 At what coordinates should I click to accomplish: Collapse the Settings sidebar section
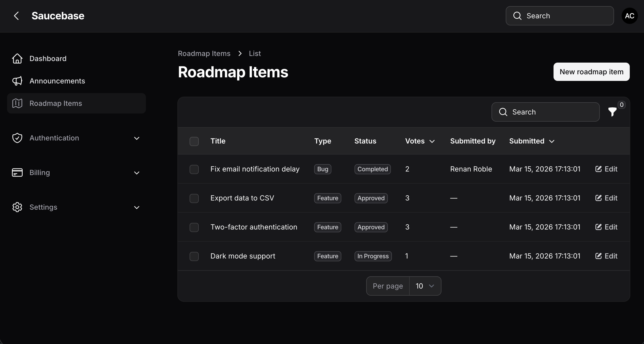[x=136, y=207]
